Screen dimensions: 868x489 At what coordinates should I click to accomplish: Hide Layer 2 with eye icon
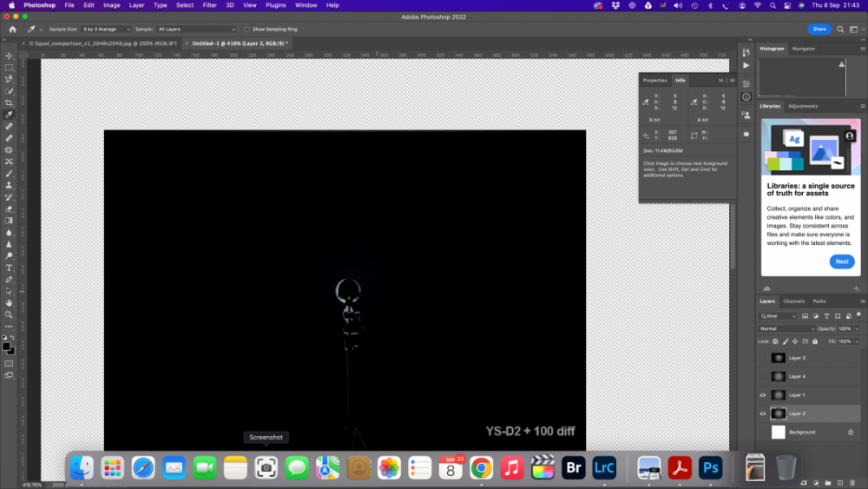763,413
